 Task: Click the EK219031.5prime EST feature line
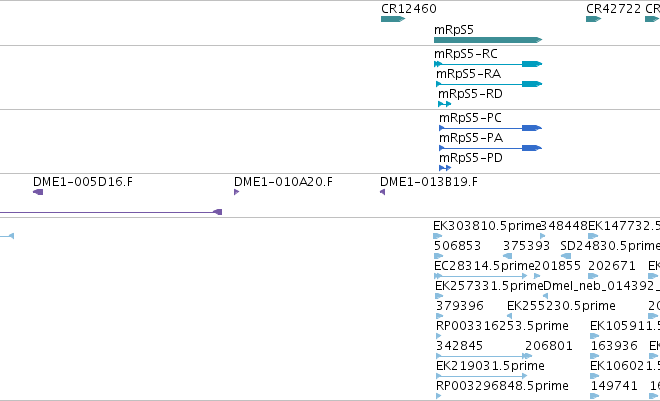click(482, 376)
